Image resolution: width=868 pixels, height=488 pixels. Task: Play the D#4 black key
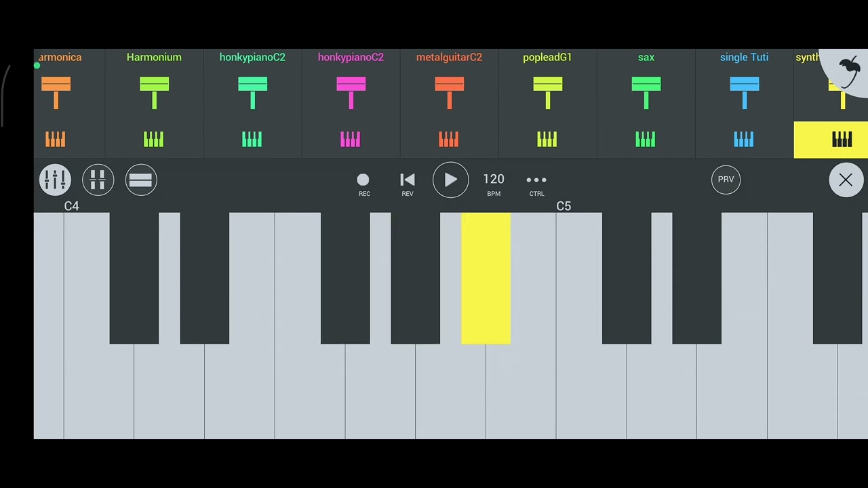click(205, 278)
